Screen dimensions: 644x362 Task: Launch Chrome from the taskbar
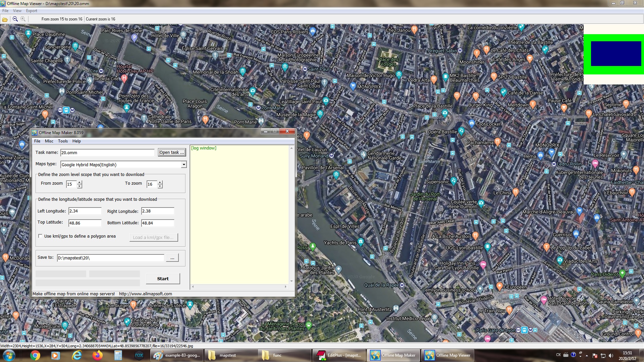(x=35, y=355)
